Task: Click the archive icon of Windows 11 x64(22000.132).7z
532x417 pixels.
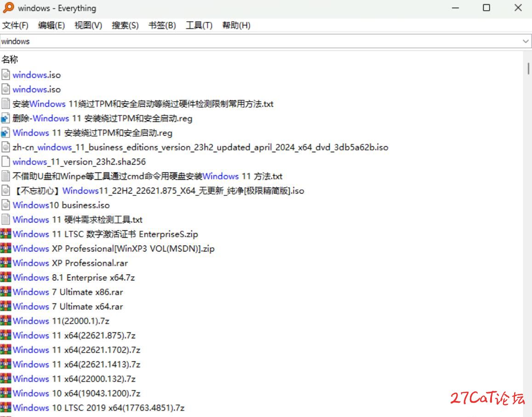Action: 6,379
